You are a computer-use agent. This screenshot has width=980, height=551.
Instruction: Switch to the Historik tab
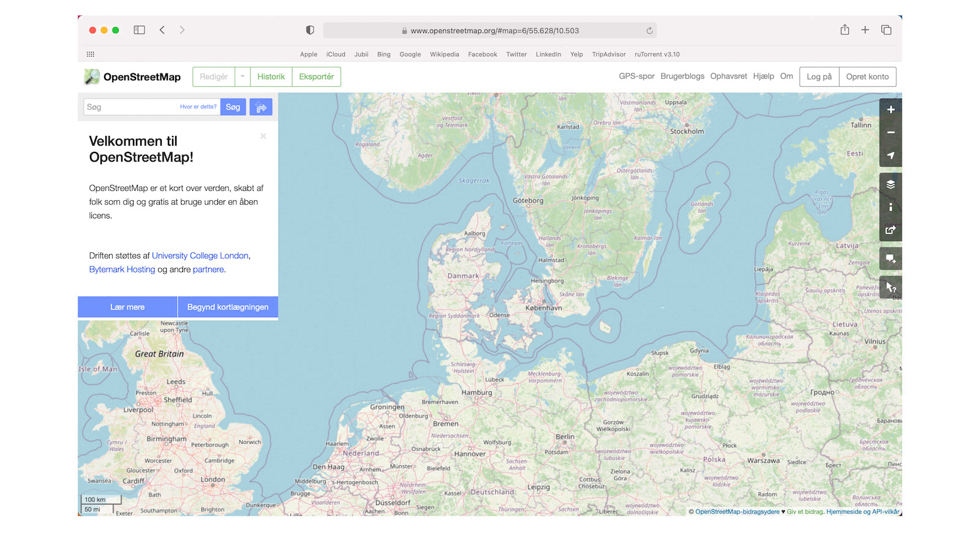(x=271, y=77)
